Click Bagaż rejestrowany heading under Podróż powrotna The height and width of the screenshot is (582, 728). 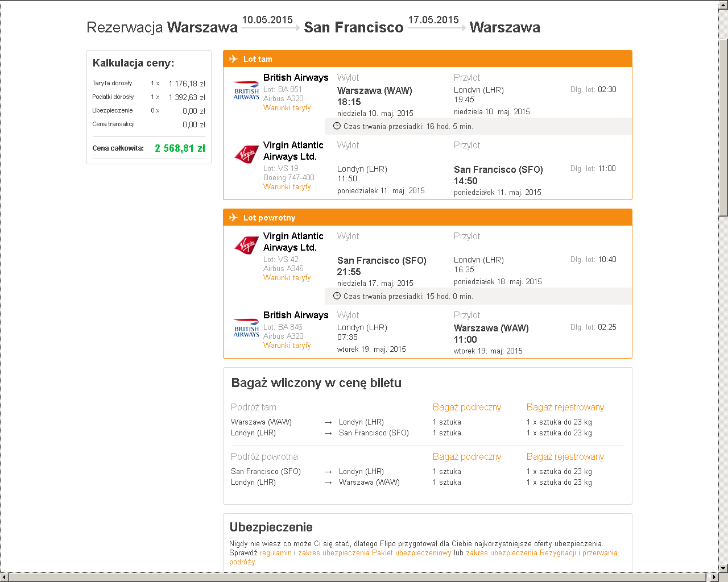[x=565, y=456]
